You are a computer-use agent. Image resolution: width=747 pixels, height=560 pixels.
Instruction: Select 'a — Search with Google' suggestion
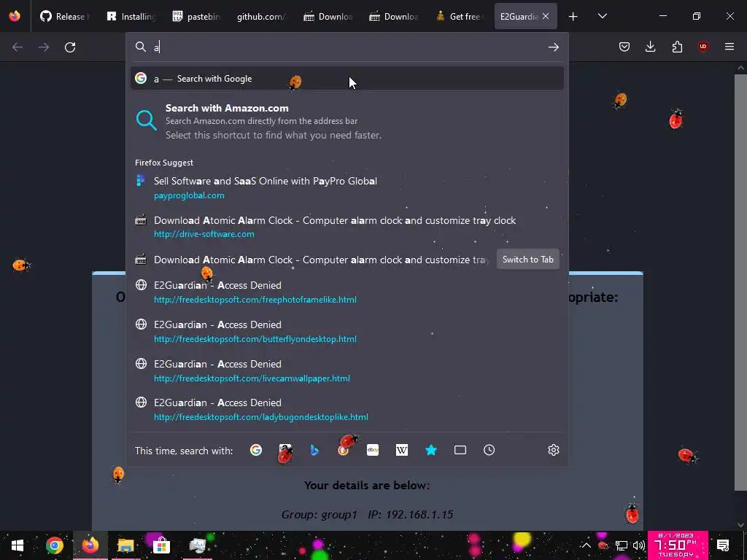coord(347,79)
